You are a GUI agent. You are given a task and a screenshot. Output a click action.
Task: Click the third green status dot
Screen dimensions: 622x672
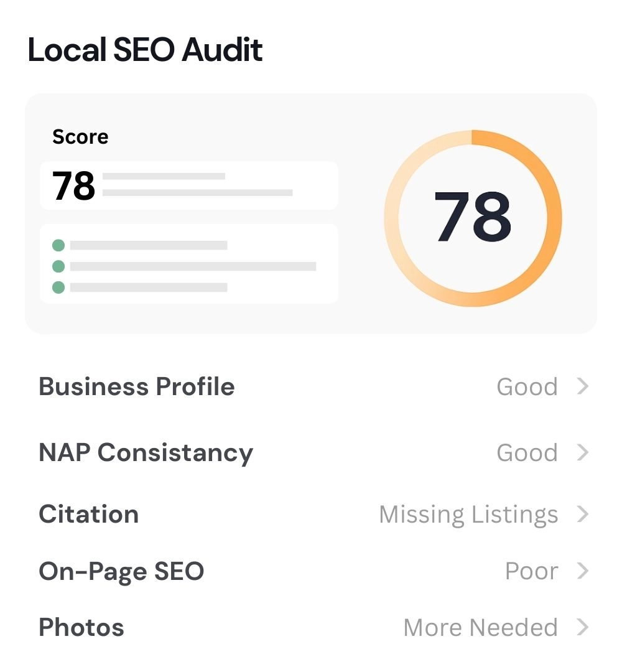[x=58, y=287]
